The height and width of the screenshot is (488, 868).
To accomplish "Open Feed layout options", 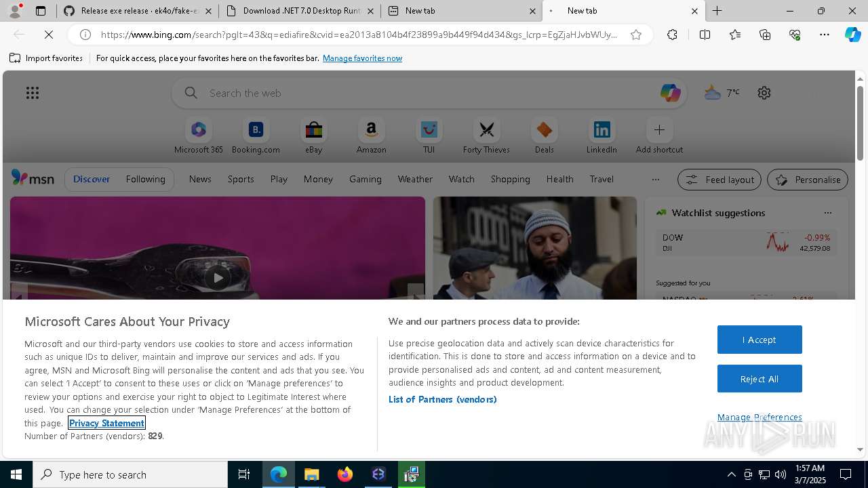I will tap(719, 180).
